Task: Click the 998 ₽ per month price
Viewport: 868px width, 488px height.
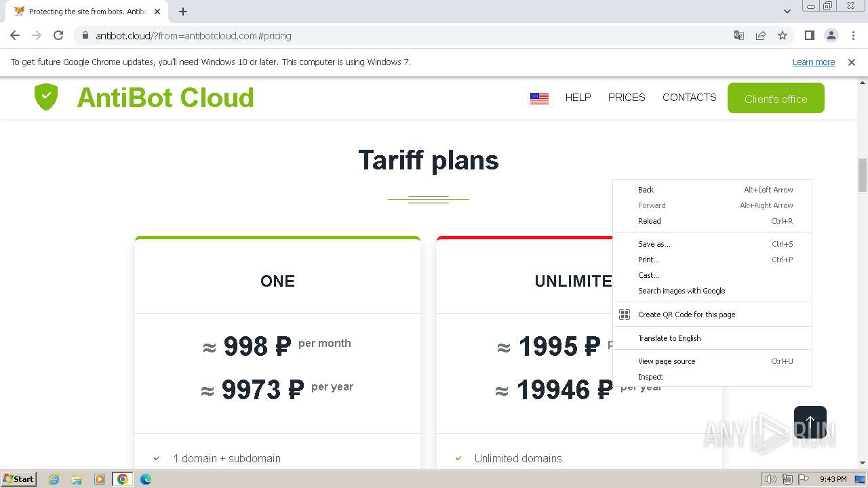Action: point(277,346)
